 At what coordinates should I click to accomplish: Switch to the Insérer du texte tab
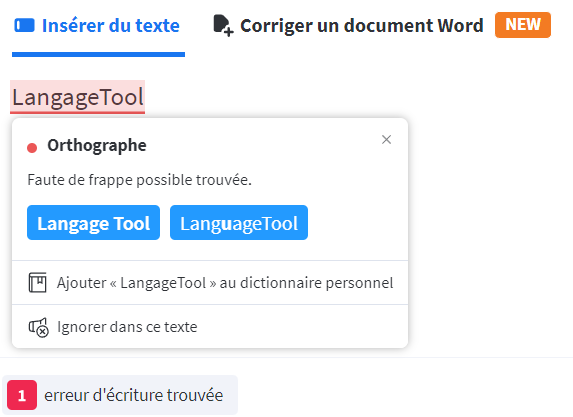tap(98, 26)
